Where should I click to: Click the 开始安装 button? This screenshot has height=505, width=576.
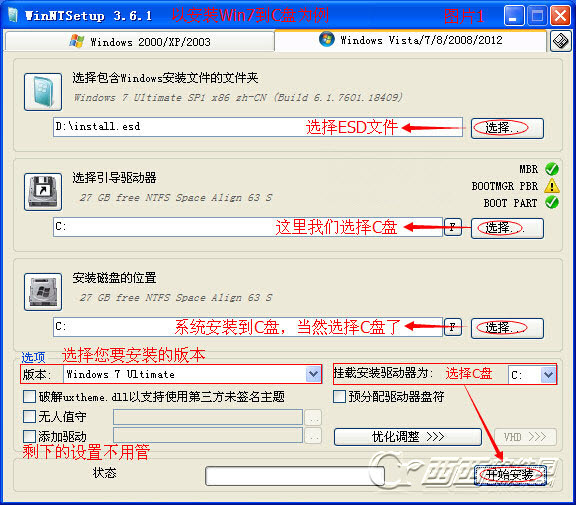coord(510,475)
